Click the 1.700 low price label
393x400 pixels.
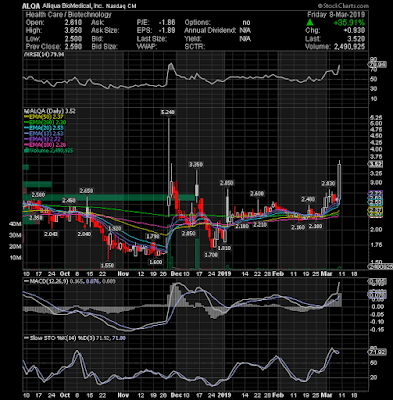click(211, 255)
